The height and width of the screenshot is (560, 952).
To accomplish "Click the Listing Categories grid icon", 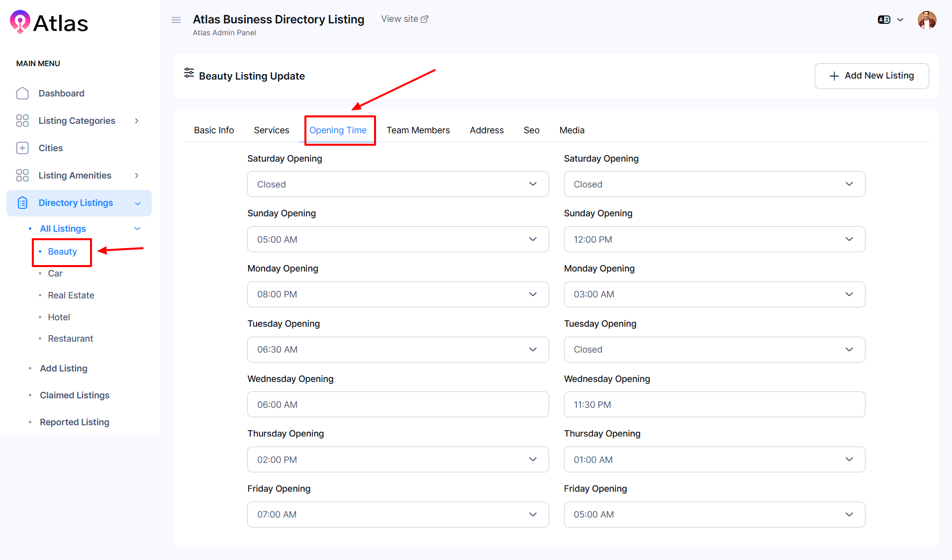I will [22, 121].
